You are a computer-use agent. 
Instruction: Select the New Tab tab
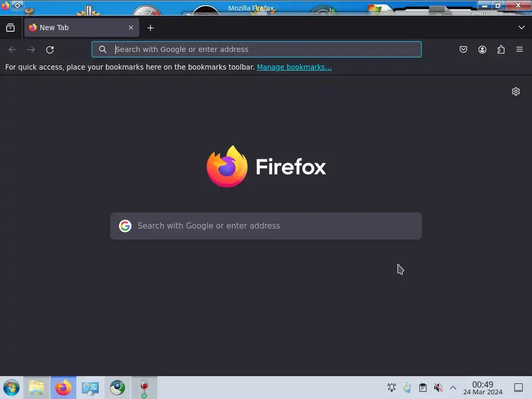(82, 28)
